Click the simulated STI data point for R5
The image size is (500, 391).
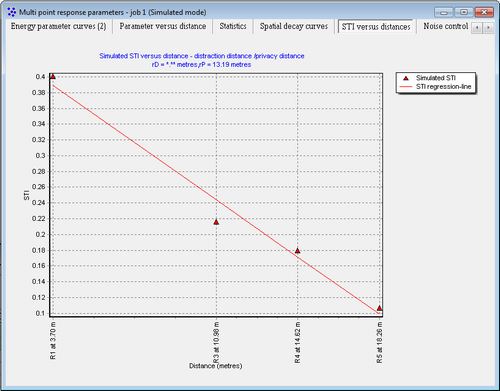click(379, 308)
